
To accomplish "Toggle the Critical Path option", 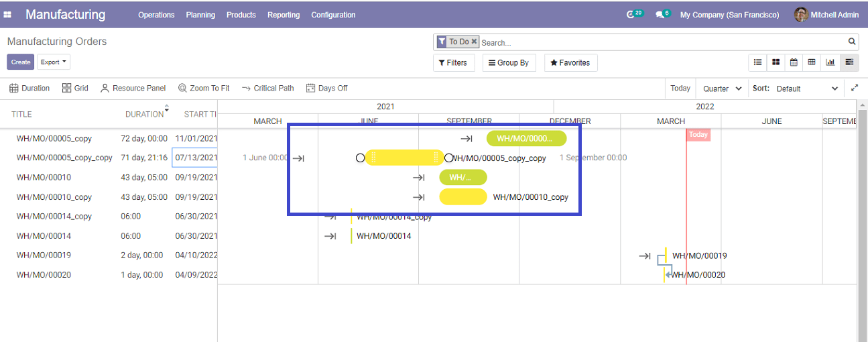I will tap(268, 88).
